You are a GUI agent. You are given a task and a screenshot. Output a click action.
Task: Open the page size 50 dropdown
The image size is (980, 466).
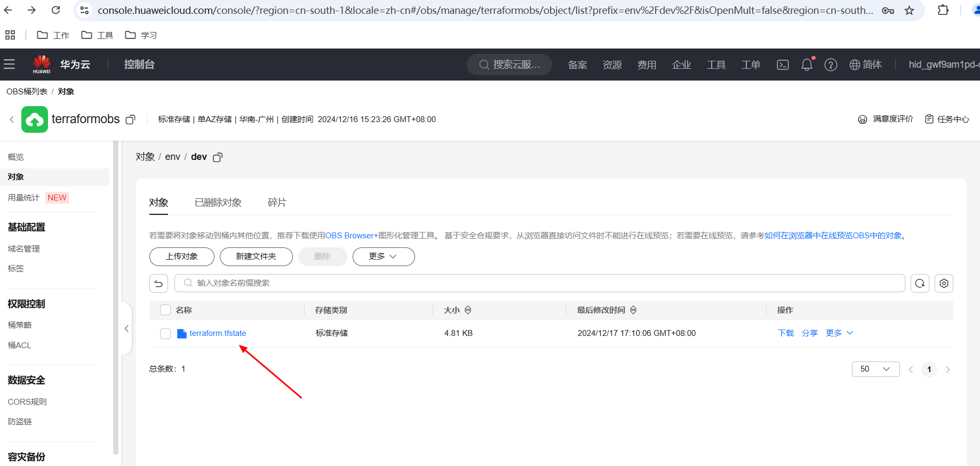coord(875,369)
